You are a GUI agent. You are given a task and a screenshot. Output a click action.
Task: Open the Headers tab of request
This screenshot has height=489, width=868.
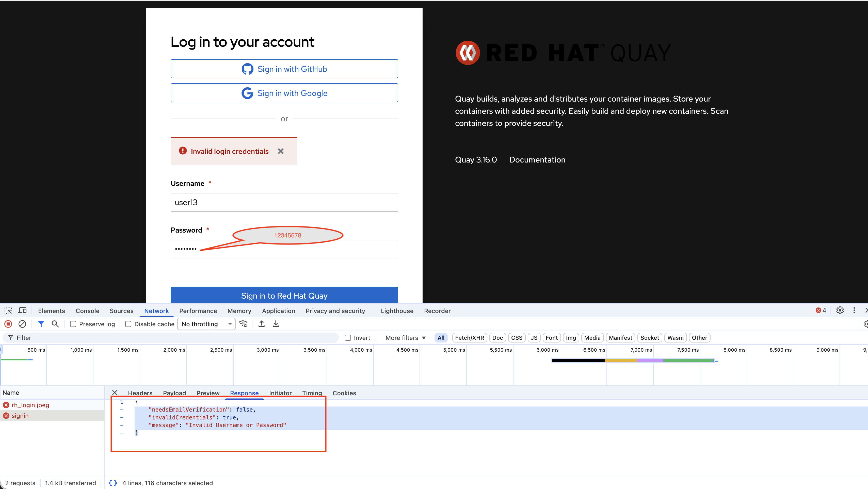coord(140,393)
